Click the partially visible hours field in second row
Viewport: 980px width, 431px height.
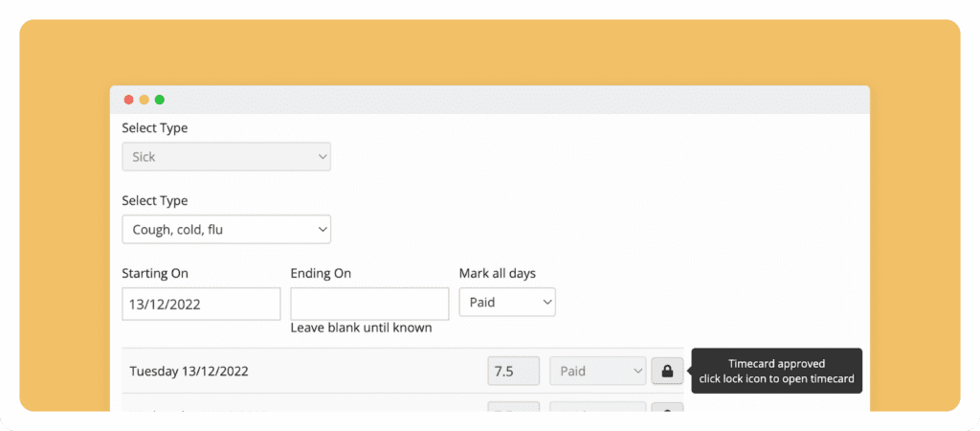(x=513, y=407)
